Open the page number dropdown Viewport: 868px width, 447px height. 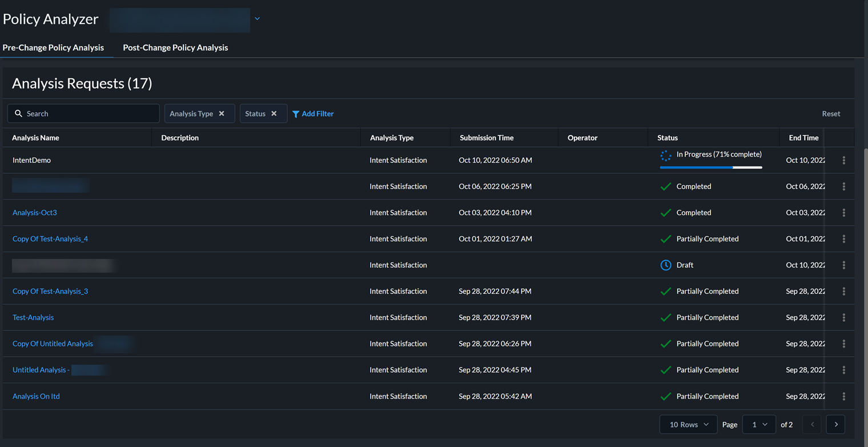click(758, 425)
